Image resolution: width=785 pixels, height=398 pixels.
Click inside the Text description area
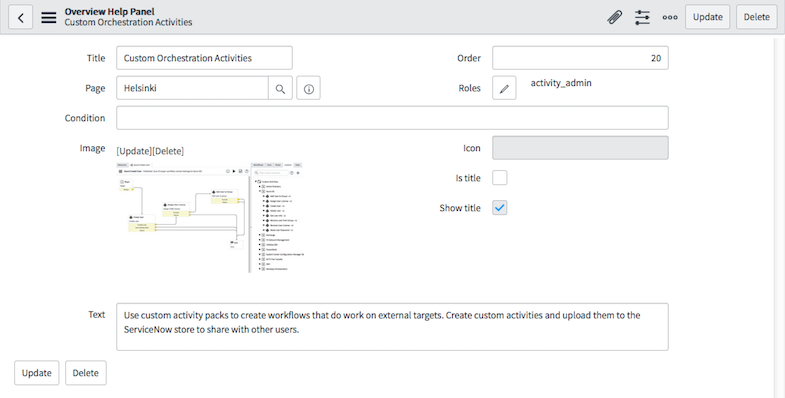coord(392,327)
